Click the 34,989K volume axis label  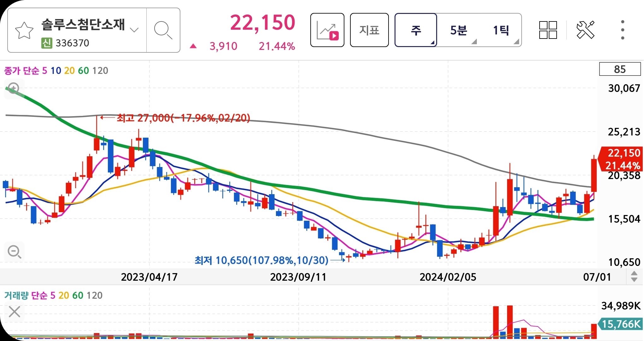(x=621, y=306)
